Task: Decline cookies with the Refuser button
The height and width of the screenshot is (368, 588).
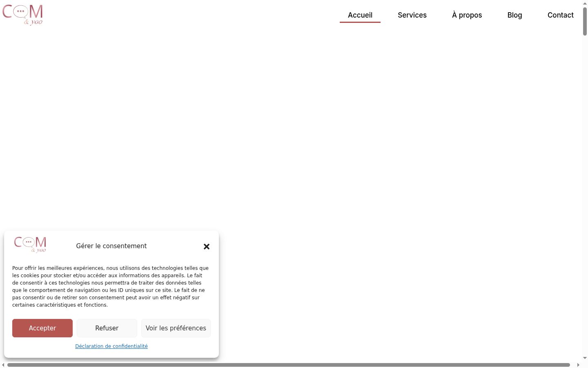Action: pyautogui.click(x=107, y=328)
